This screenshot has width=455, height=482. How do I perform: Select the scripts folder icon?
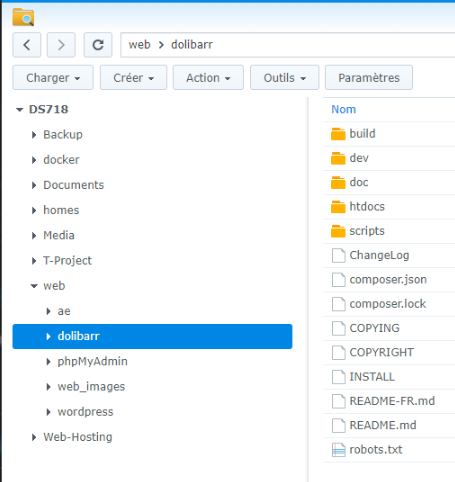[338, 231]
